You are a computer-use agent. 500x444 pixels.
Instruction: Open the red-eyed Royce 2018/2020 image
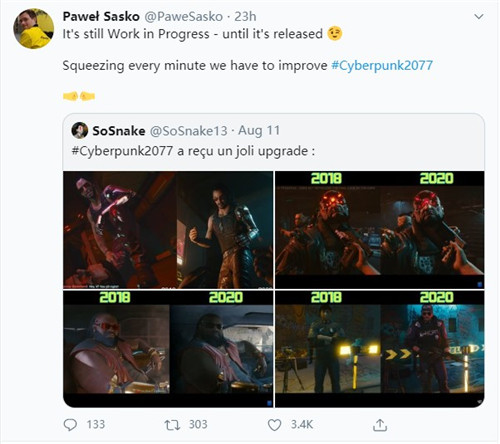(380, 230)
